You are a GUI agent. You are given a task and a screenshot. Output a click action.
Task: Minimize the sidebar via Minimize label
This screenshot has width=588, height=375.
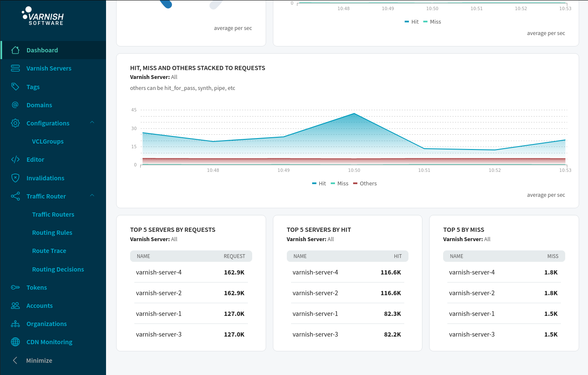click(x=39, y=361)
